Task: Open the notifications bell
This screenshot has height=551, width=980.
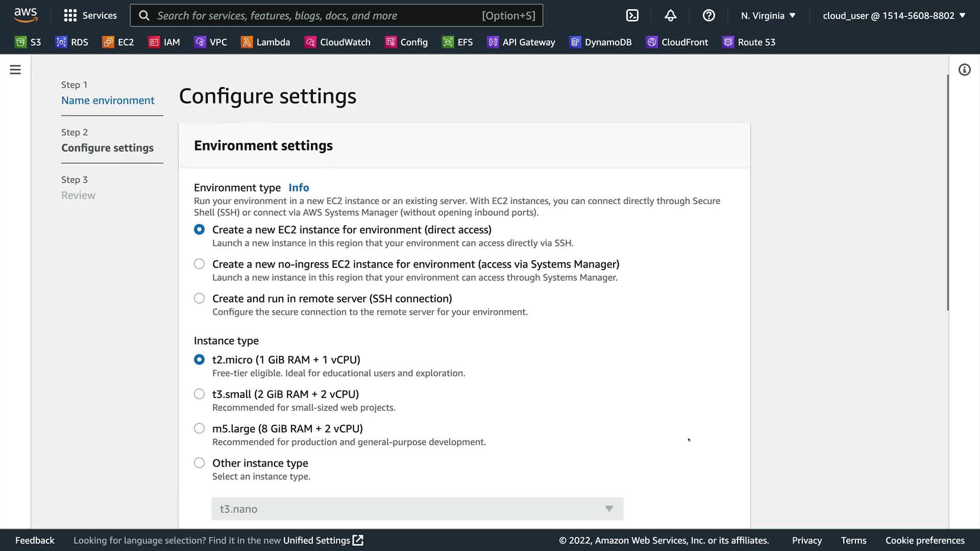Action: tap(670, 15)
